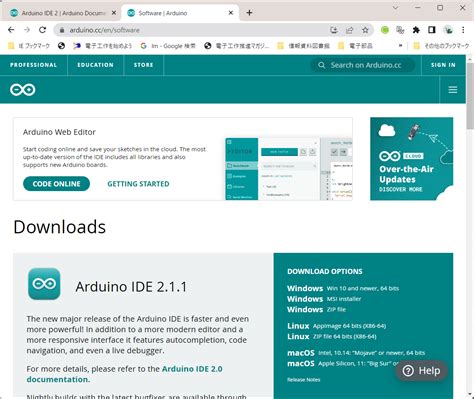The image size is (474, 399).
Task: Click SIGN IN in the header
Action: coord(443,65)
